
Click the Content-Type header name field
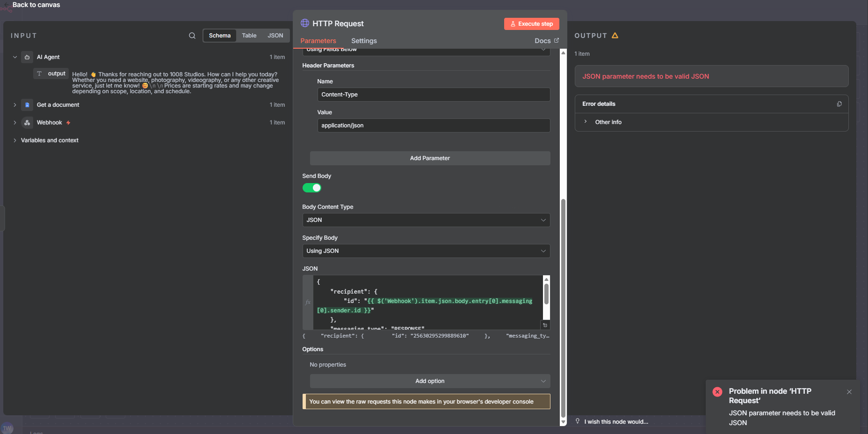click(x=434, y=95)
